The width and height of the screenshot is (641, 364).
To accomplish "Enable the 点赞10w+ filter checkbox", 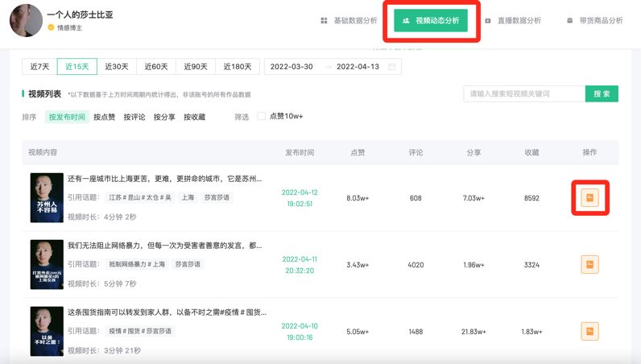I will pos(261,117).
